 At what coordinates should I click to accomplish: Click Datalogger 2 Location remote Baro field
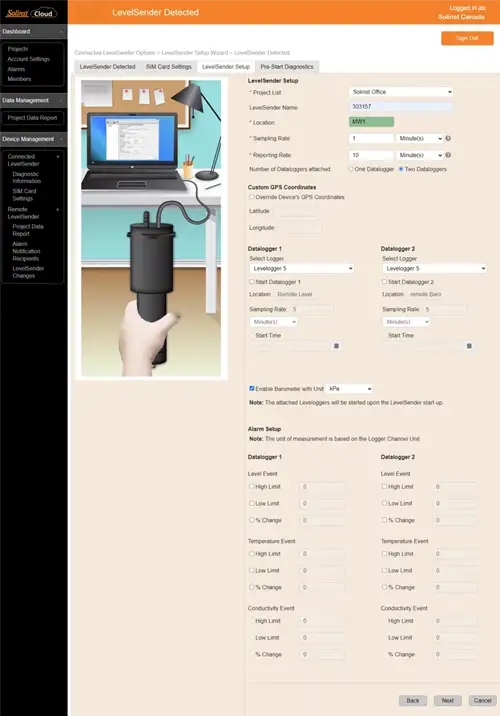[x=429, y=295]
